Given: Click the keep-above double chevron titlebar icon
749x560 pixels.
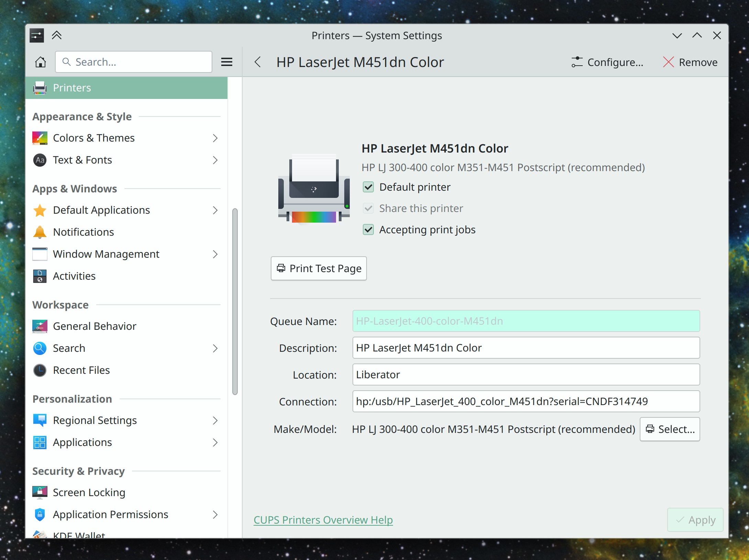Looking at the screenshot, I should click(57, 35).
